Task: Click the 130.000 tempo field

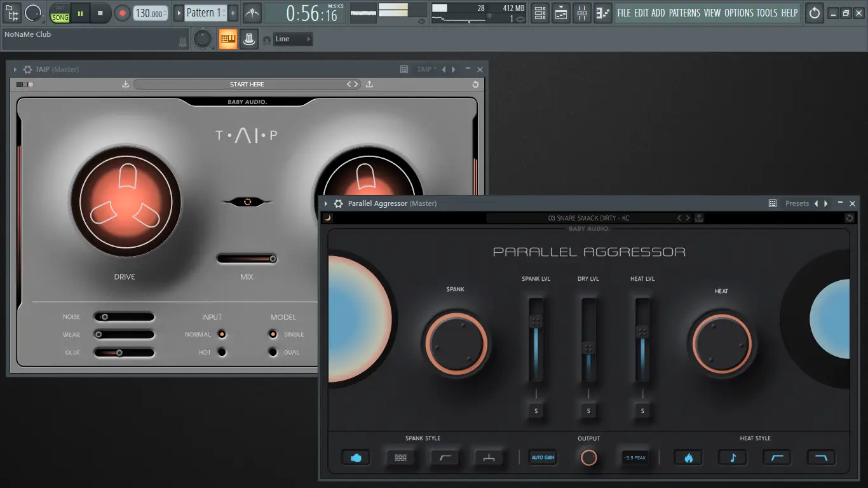Action: [x=151, y=13]
